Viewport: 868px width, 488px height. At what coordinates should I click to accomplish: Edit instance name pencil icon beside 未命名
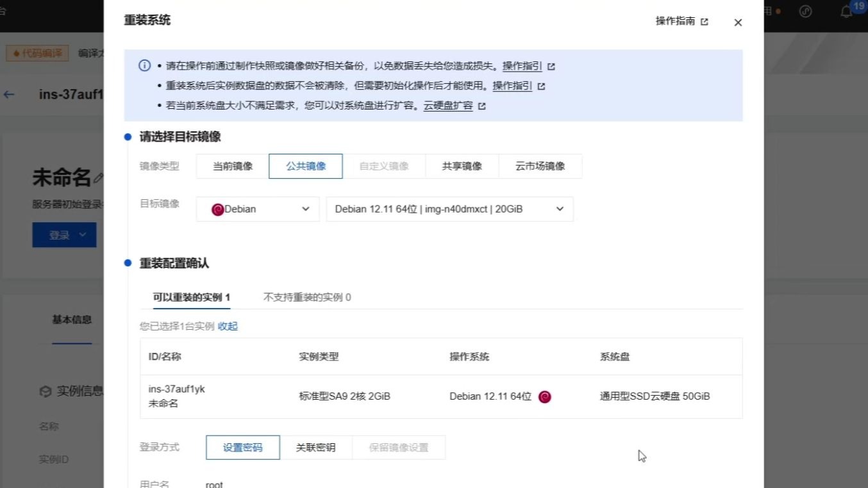98,177
